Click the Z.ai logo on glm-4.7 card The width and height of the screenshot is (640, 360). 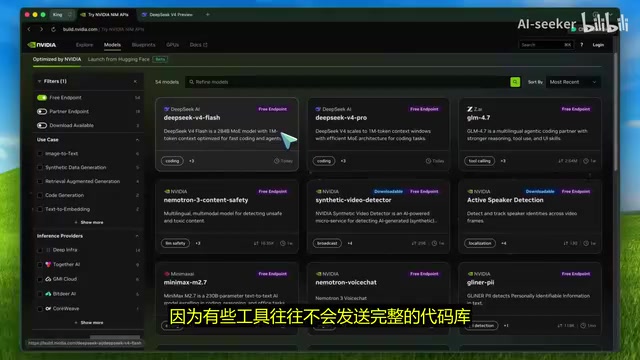pos(470,109)
